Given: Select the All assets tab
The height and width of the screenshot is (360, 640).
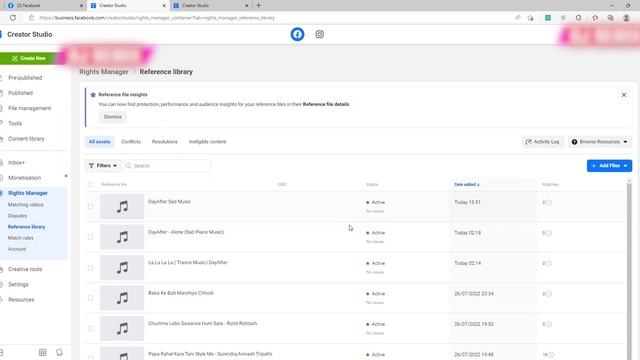Looking at the screenshot, I should (x=100, y=142).
